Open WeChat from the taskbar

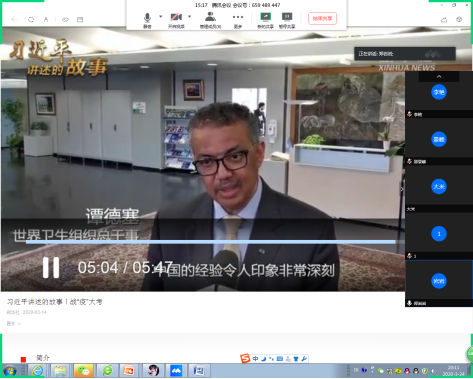click(83, 370)
